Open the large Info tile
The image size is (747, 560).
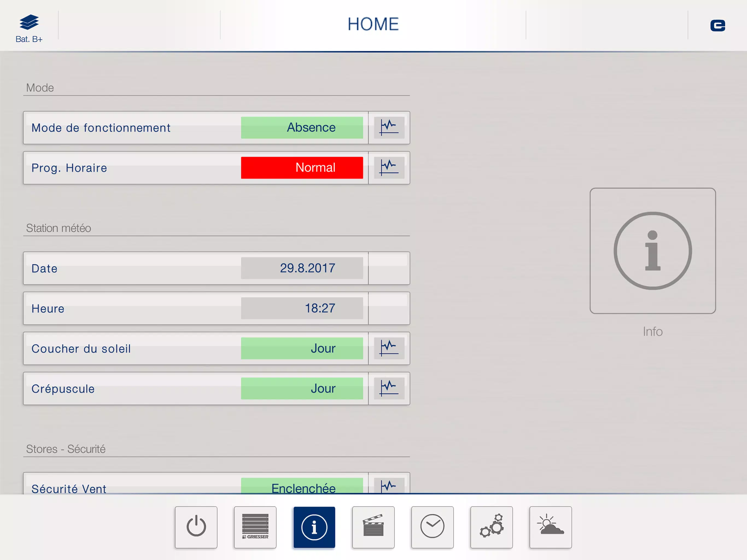(652, 251)
